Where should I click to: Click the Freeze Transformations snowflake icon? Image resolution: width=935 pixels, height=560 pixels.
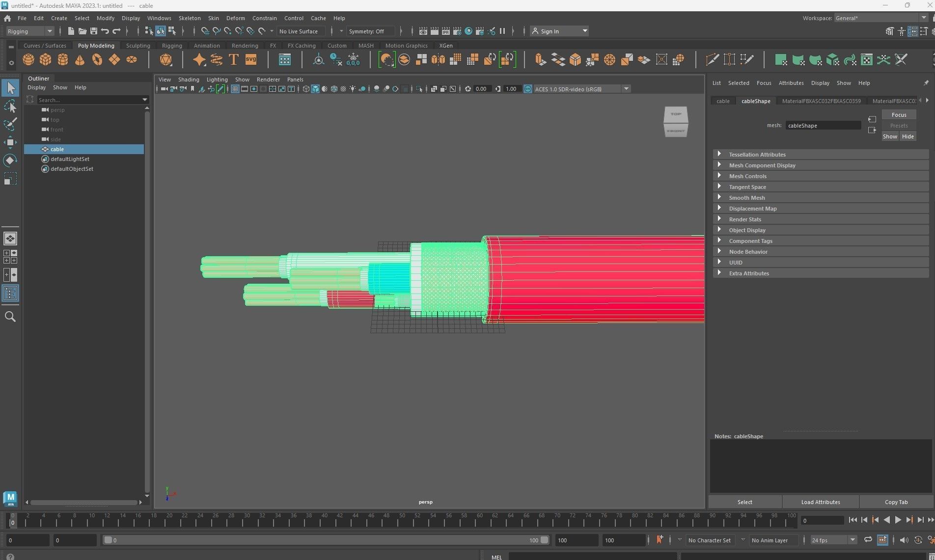click(353, 60)
